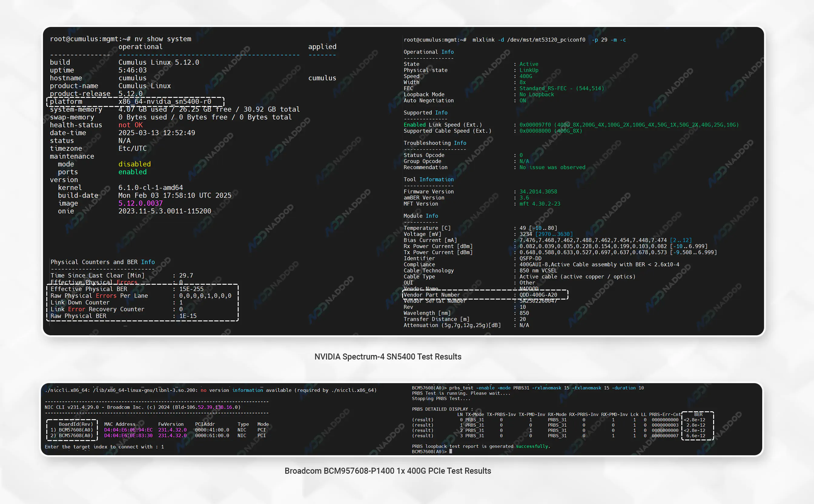The image size is (814, 504).
Task: Click image version '5.12.0.0037'
Action: (140, 203)
